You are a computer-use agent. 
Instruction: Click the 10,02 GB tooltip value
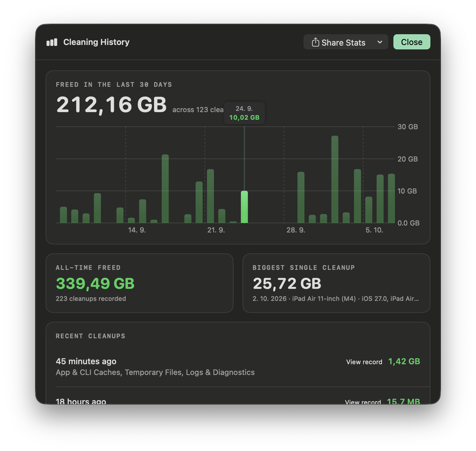pos(244,118)
